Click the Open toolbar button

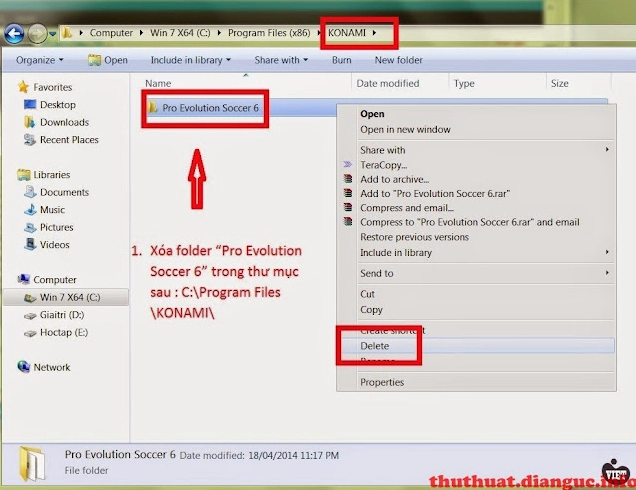click(x=108, y=60)
